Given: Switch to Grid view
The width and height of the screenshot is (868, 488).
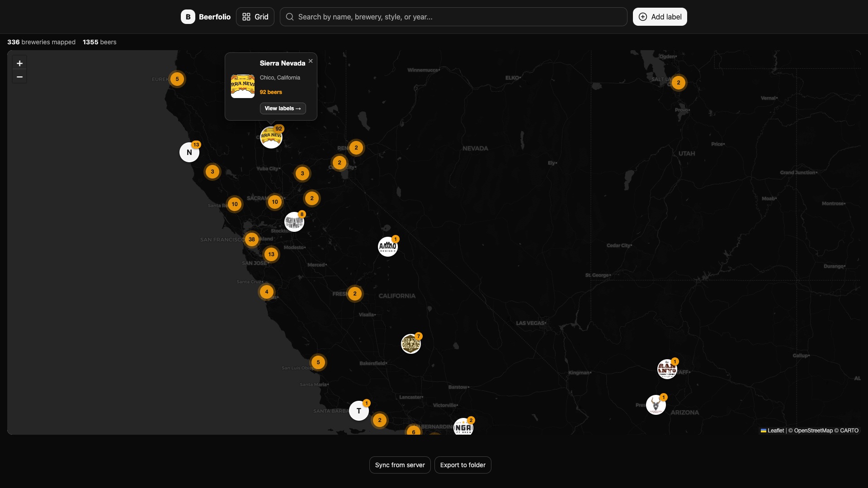Looking at the screenshot, I should coord(255,17).
